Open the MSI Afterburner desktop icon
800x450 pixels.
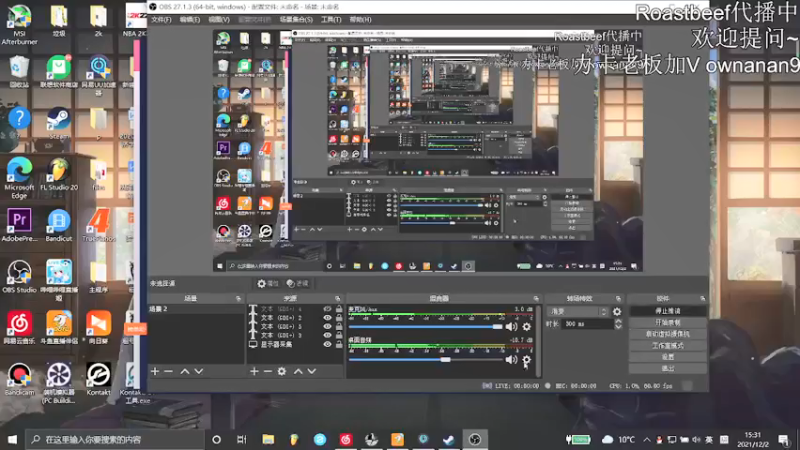tap(19, 23)
